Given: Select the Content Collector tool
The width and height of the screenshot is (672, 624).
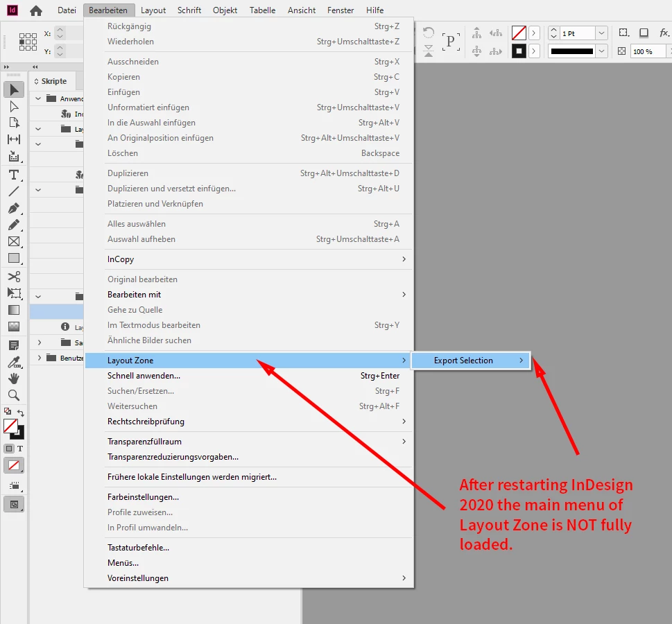Looking at the screenshot, I should (x=14, y=156).
